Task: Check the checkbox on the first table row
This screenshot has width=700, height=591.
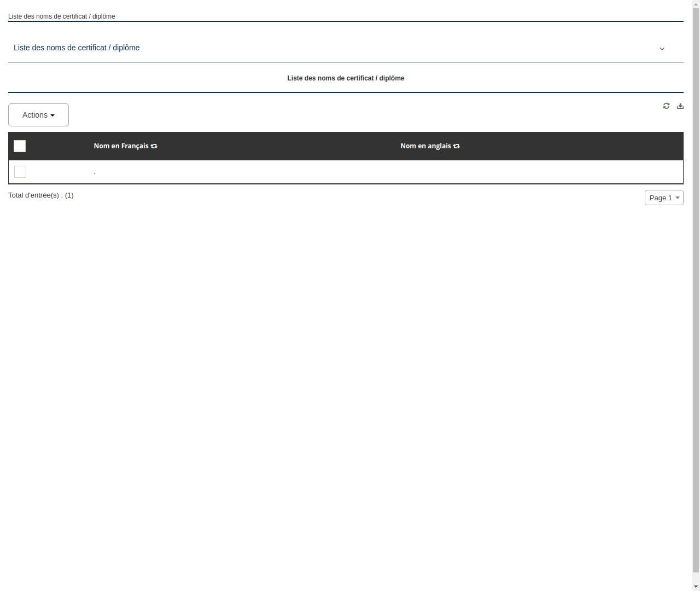Action: [x=20, y=171]
